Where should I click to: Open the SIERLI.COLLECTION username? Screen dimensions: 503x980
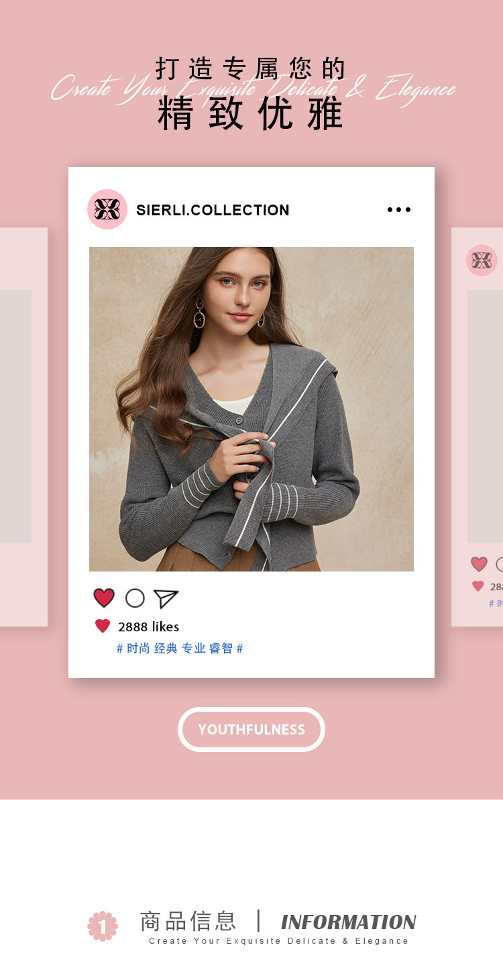[x=213, y=210]
